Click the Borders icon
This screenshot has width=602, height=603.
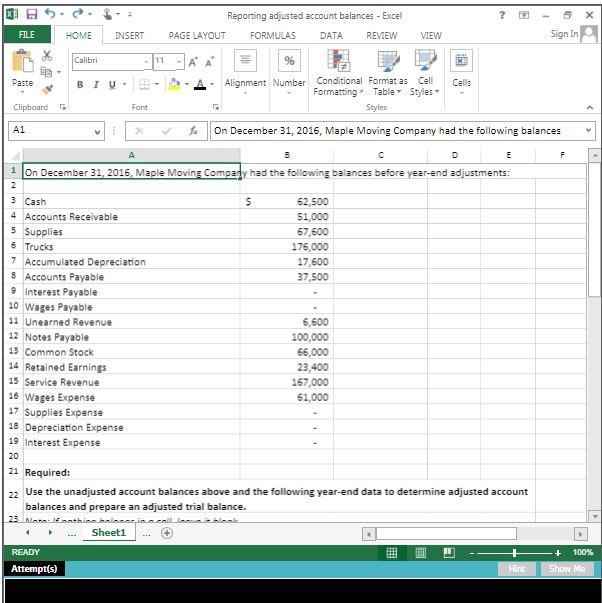(144, 84)
